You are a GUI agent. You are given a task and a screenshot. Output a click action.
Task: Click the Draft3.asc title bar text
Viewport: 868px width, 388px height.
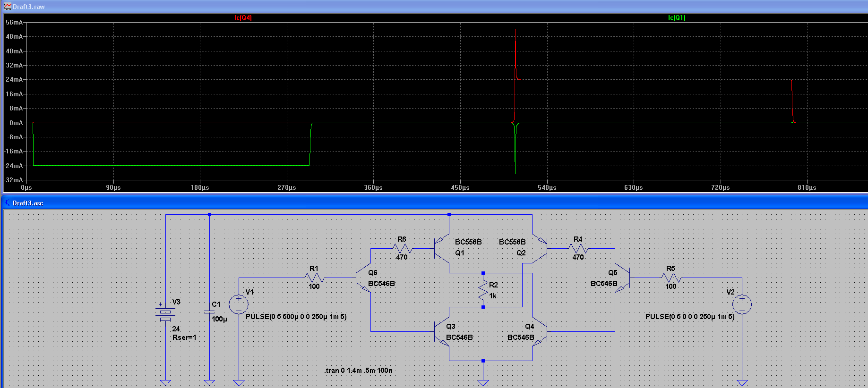coord(28,203)
